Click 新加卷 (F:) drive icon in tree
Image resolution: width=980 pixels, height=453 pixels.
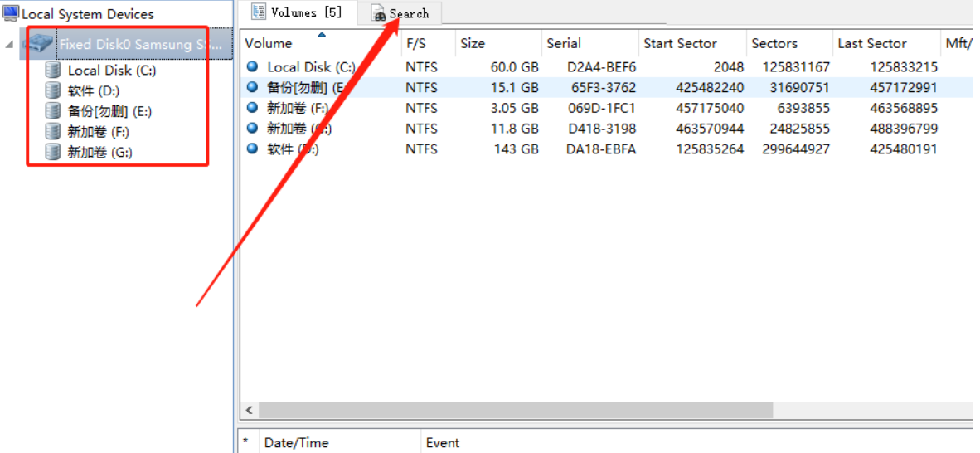[x=53, y=131]
